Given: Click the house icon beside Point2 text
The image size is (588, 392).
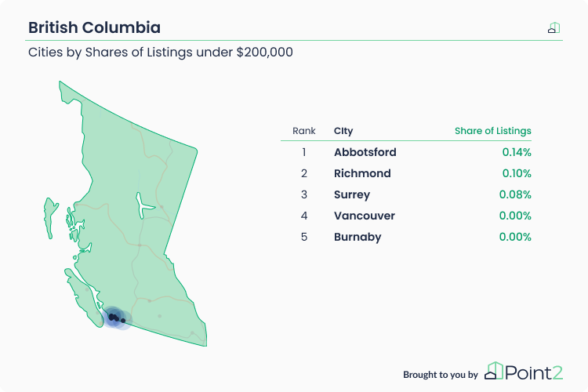Looking at the screenshot, I should pos(493,371).
